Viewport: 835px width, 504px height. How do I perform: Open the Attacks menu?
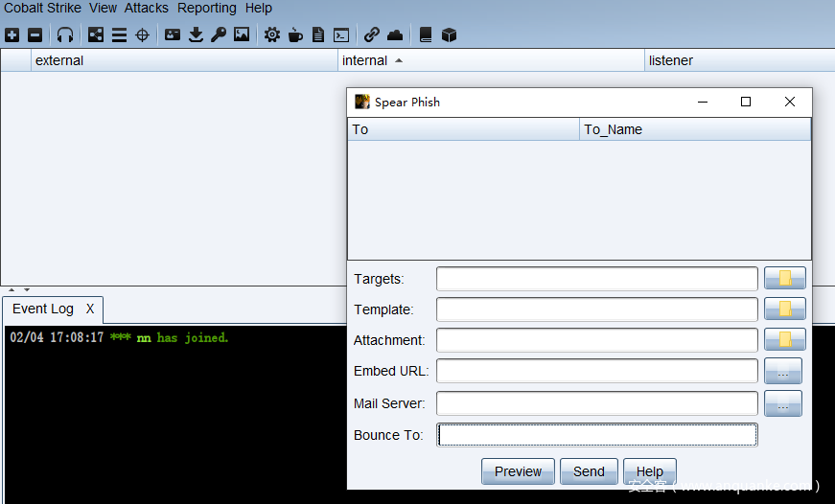146,8
